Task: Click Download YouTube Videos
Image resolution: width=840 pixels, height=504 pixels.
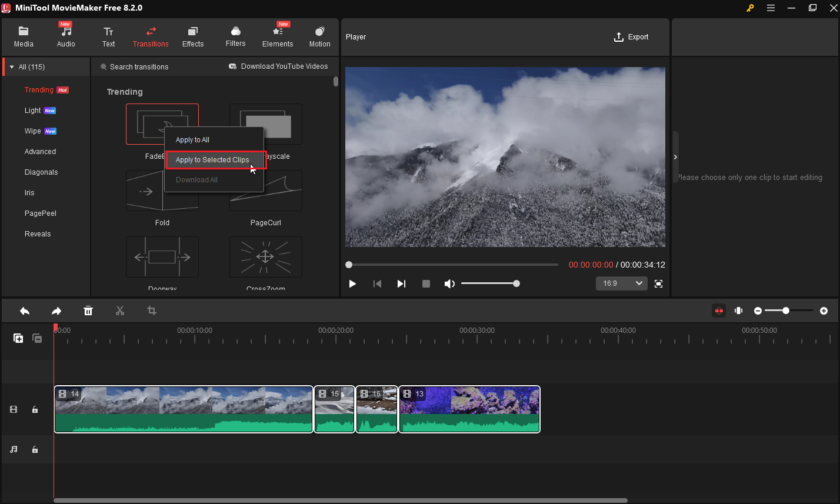Action: pyautogui.click(x=278, y=66)
